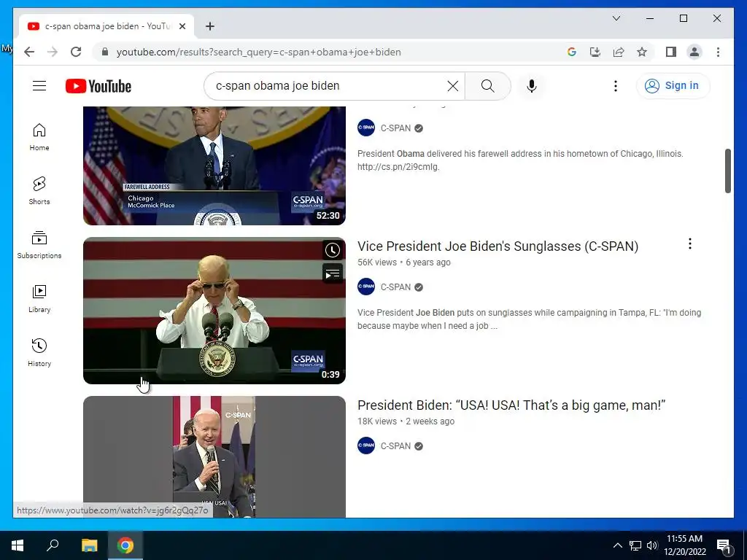Open the Chrome profile avatar
This screenshot has height=560, width=747.
point(694,52)
